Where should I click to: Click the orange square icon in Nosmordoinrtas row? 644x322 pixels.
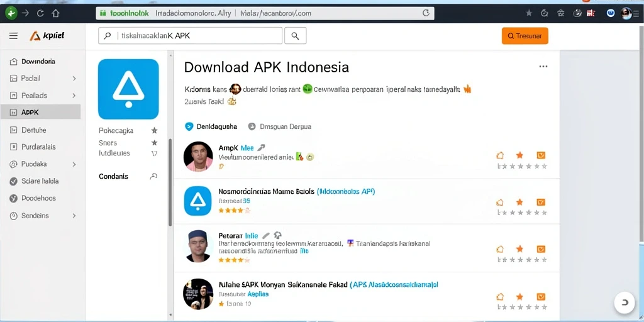click(541, 202)
